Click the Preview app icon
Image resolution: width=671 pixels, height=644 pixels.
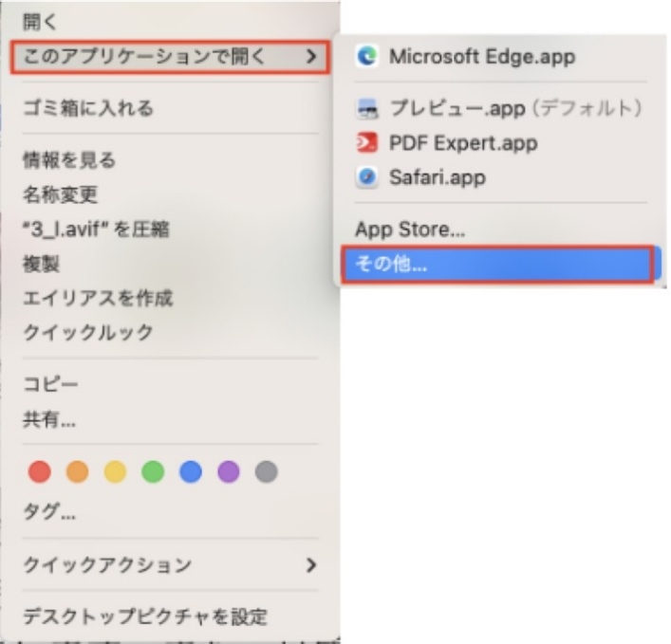(366, 108)
